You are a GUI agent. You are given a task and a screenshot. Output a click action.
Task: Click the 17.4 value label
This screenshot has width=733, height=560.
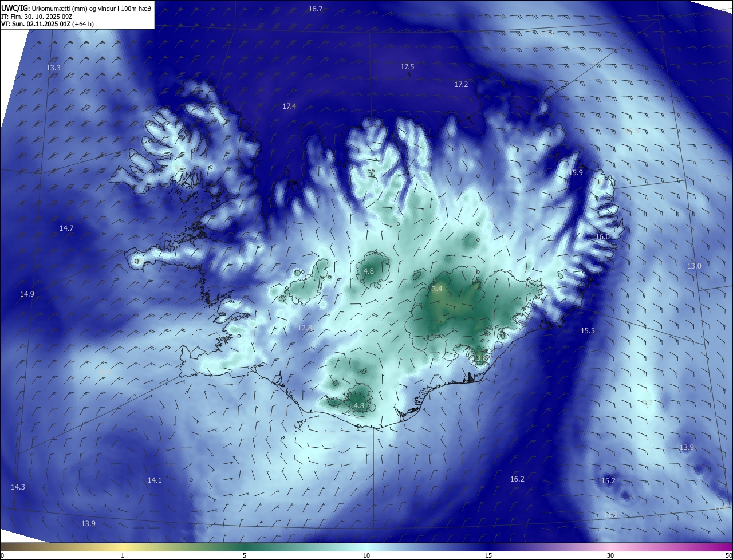point(289,106)
